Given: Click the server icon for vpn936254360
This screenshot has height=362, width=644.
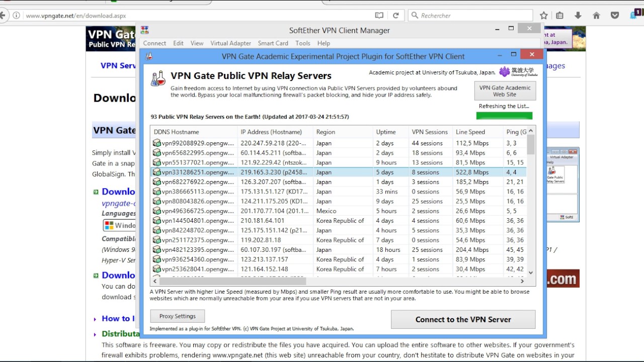Looking at the screenshot, I should 157,259.
